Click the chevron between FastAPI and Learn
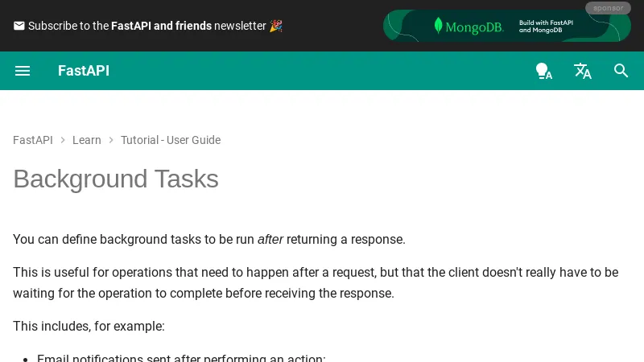Screen dimensions: 644x362 (x=63, y=140)
